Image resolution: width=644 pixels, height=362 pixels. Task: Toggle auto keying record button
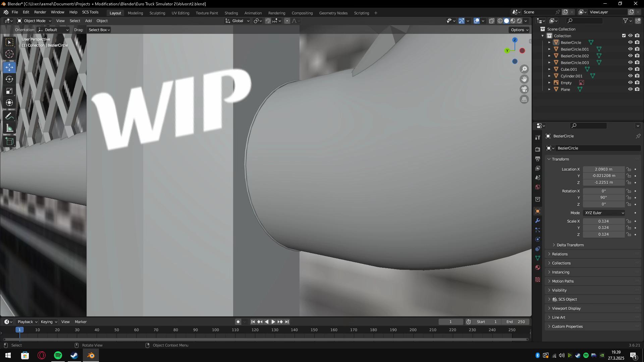238,322
